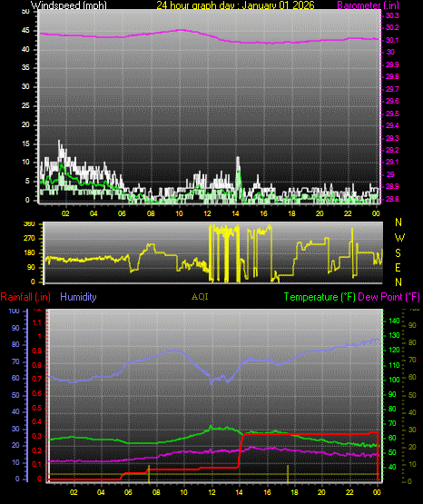Select barometer axis value 29.5
423x504 pixels.
point(392,114)
